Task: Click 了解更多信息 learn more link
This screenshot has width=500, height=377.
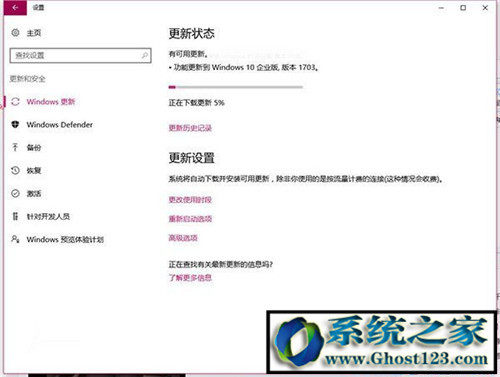Action: [x=190, y=277]
